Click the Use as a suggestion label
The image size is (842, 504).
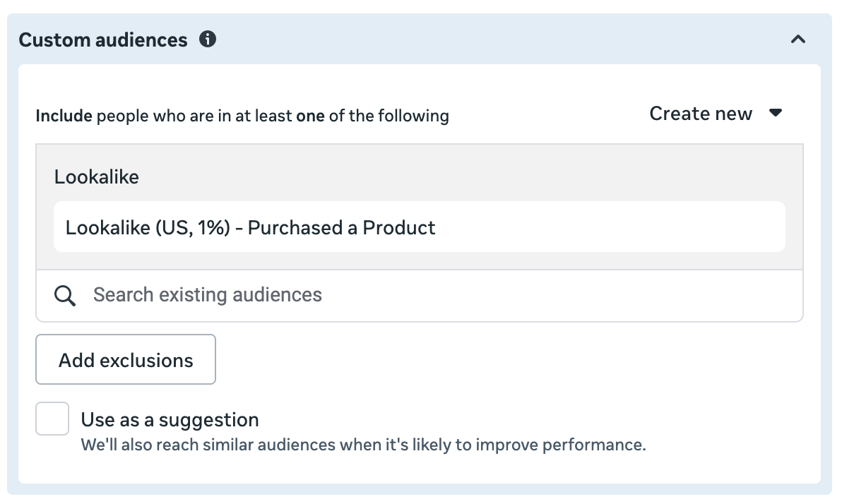coord(170,420)
